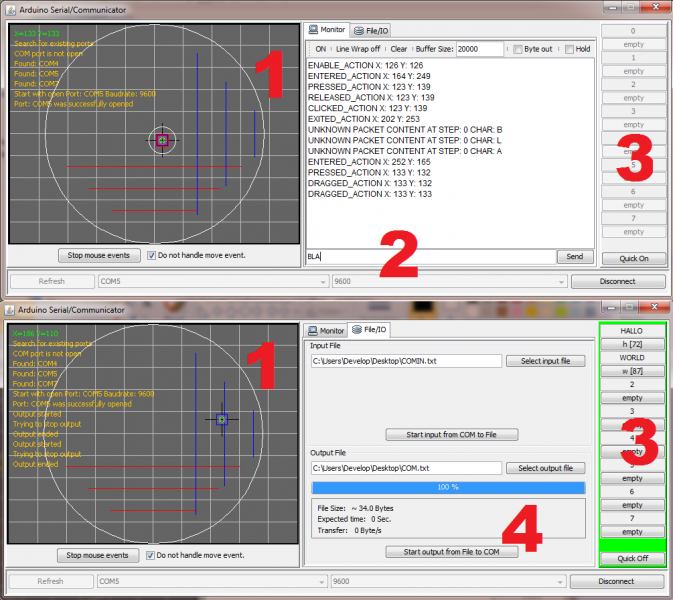Click the Refresh button in the top window
673x600 pixels.
point(52,281)
